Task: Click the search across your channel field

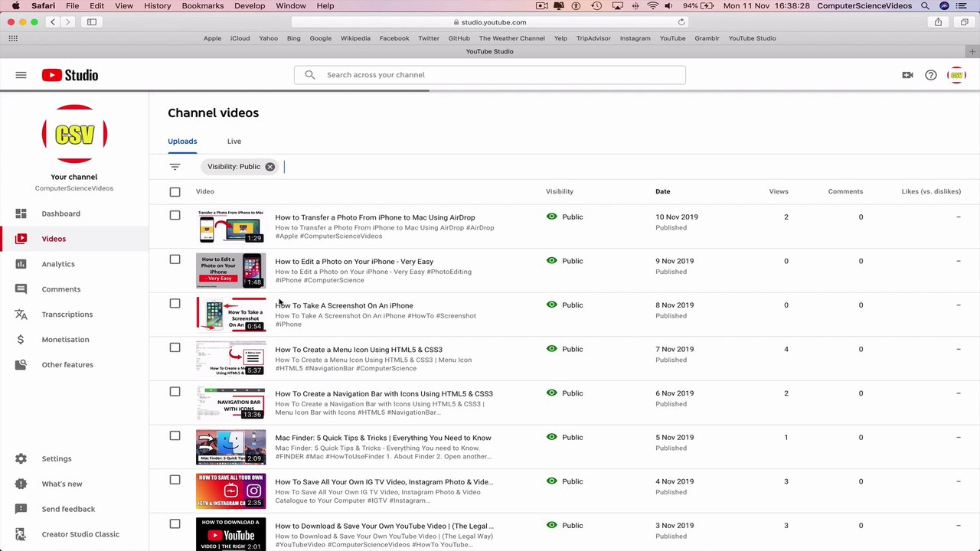Action: pyautogui.click(x=490, y=75)
